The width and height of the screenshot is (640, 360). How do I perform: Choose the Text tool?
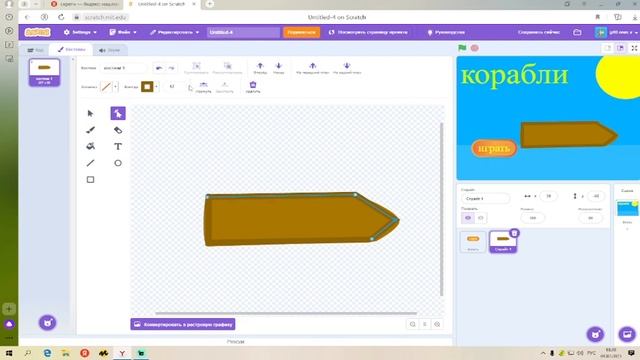(118, 147)
